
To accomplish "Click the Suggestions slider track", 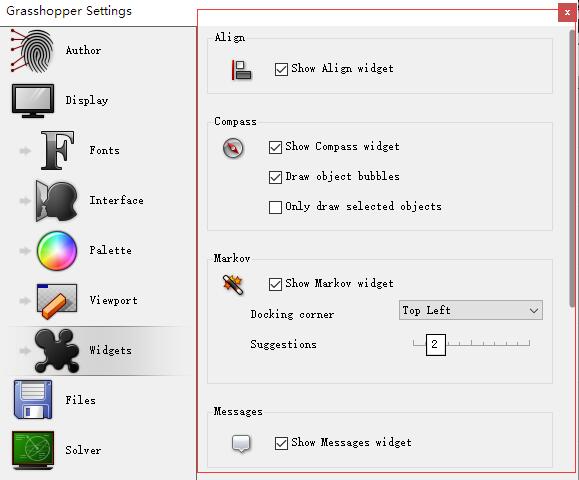I will (x=472, y=343).
